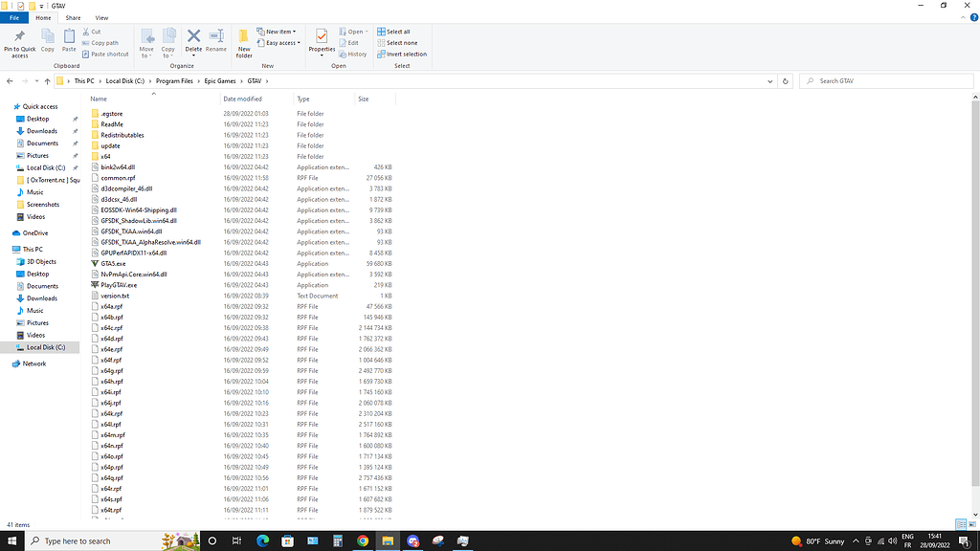
Task: Click the Back navigation arrow
Action: (10, 81)
